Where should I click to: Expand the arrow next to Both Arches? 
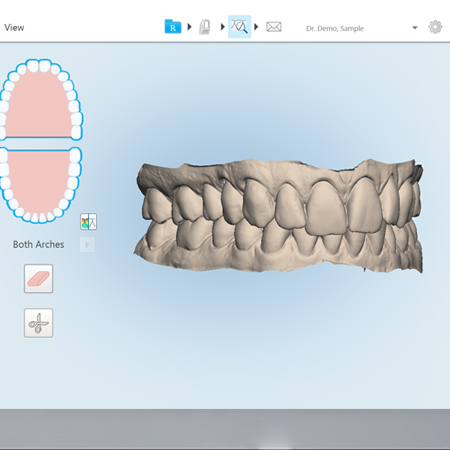87,245
